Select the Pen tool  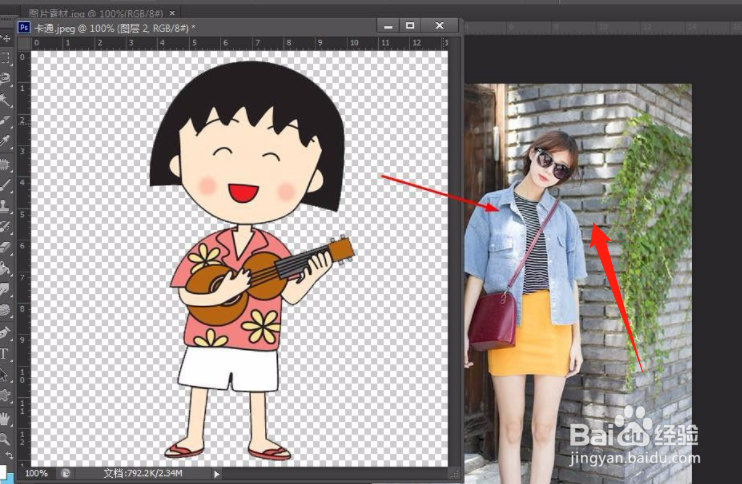click(5, 333)
